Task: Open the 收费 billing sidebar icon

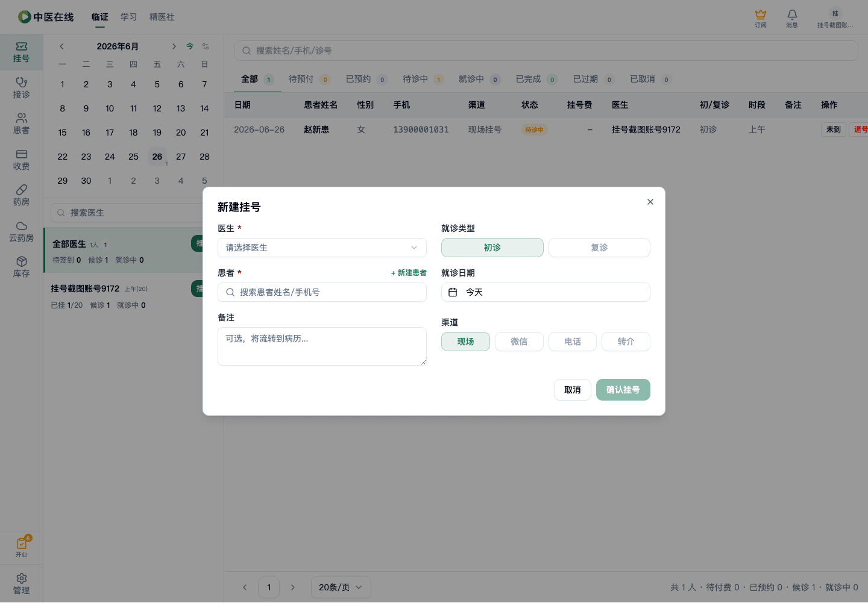Action: (21, 160)
